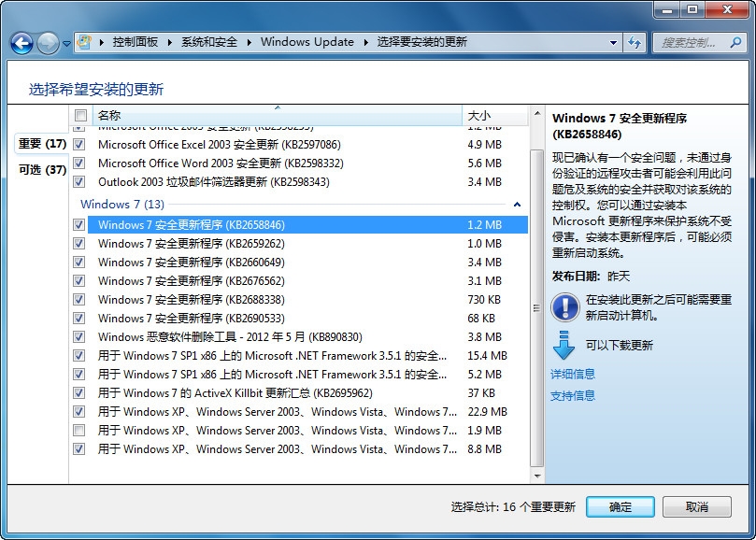Image resolution: width=756 pixels, height=540 pixels.
Task: Open the 详细信息 link
Action: (573, 374)
